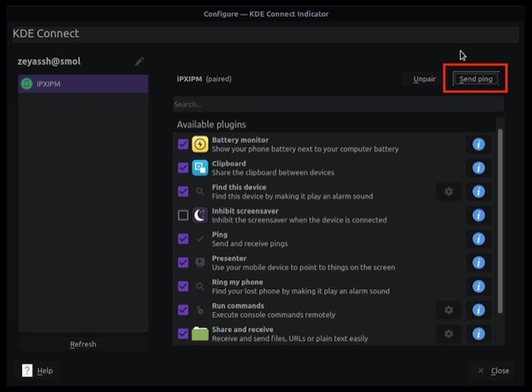Open info for Find this device plugin
The width and height of the screenshot is (532, 392).
[478, 191]
